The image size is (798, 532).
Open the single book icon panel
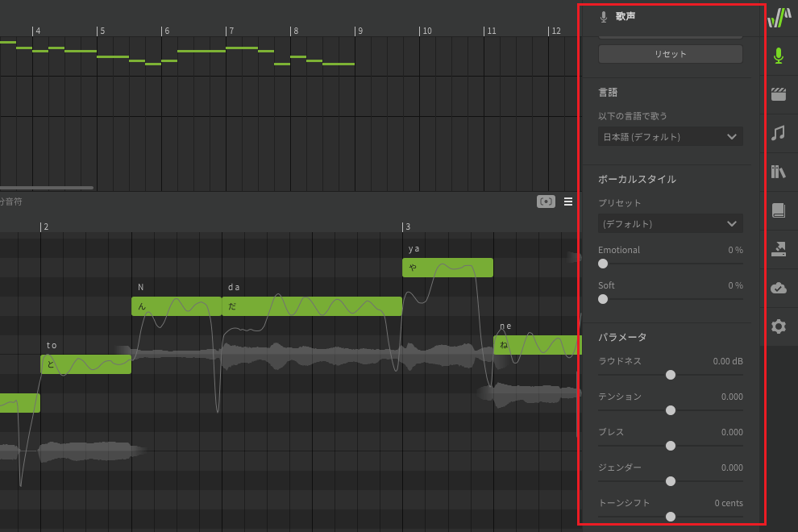tap(779, 210)
